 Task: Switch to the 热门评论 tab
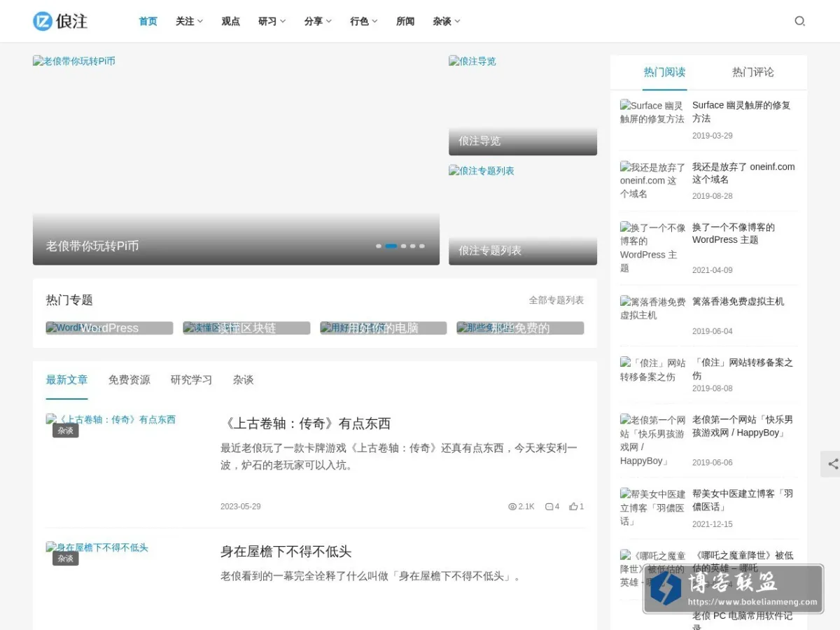[753, 72]
